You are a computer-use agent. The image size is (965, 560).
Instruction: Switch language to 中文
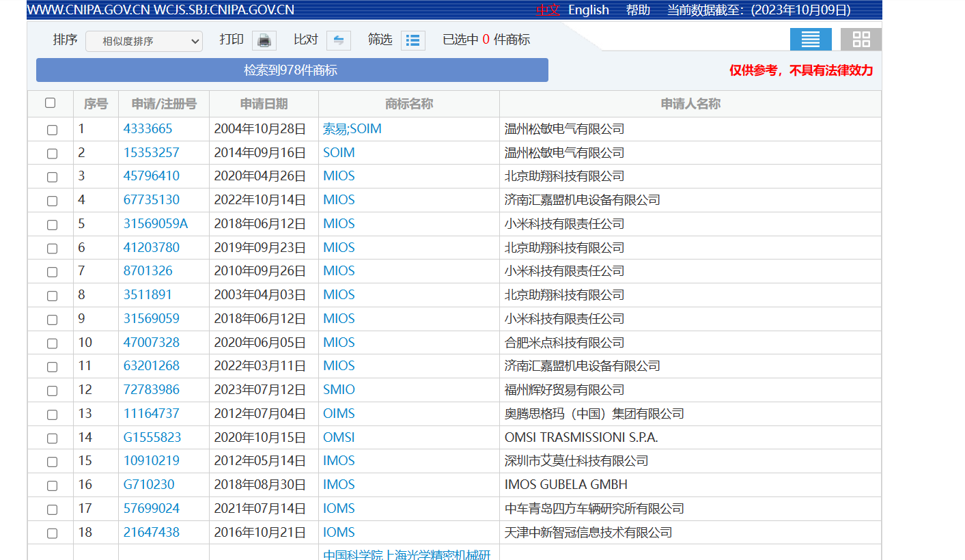point(547,10)
